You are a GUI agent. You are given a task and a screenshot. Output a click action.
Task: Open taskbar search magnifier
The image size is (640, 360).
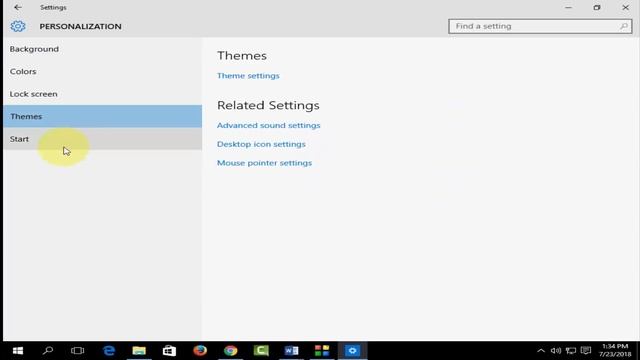pos(48,351)
